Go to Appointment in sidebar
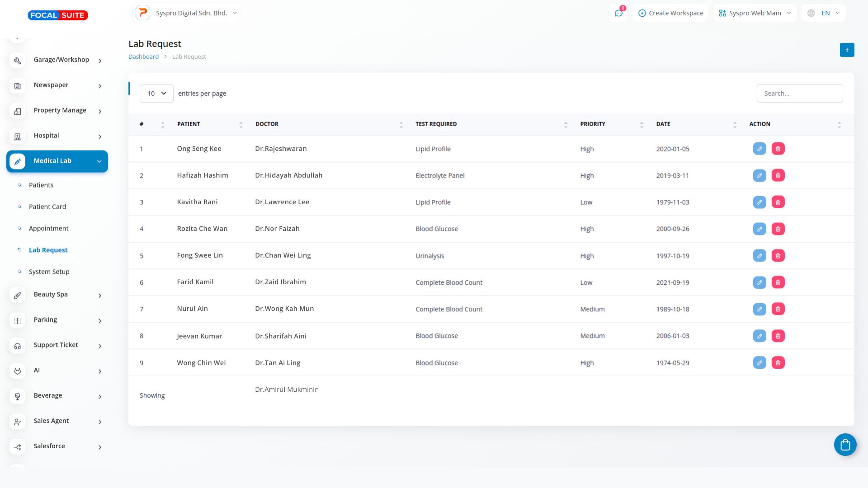Viewport: 868px width, 488px height. [x=49, y=229]
